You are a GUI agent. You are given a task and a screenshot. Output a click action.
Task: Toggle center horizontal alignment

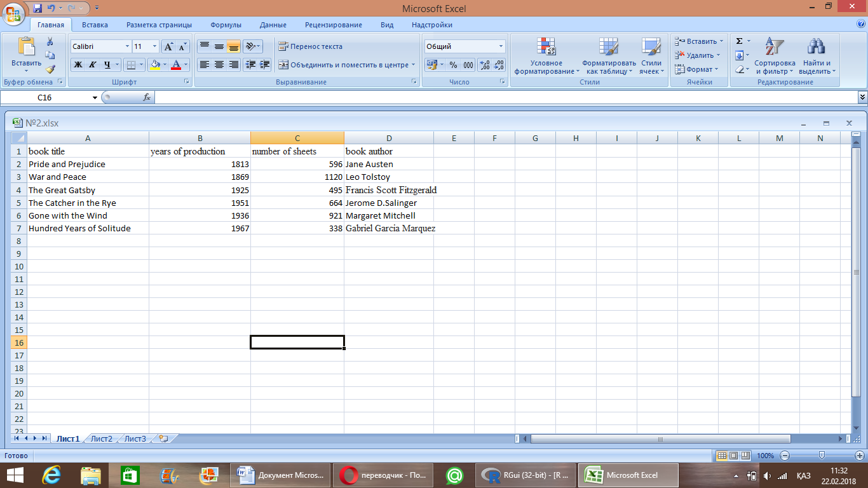[219, 64]
